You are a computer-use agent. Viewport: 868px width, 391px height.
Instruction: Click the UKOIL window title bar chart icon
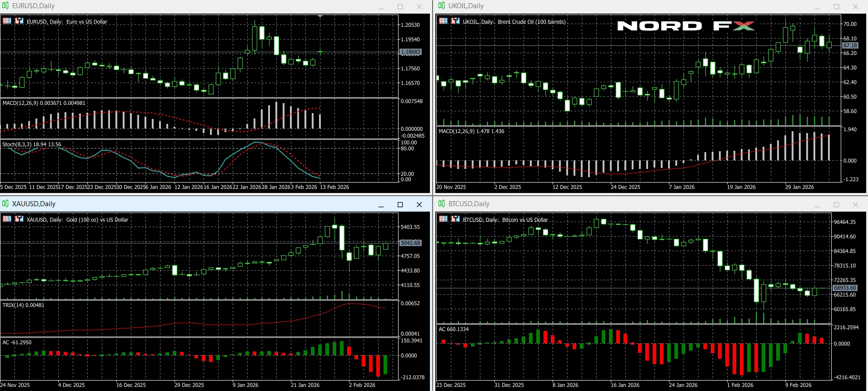point(442,6)
